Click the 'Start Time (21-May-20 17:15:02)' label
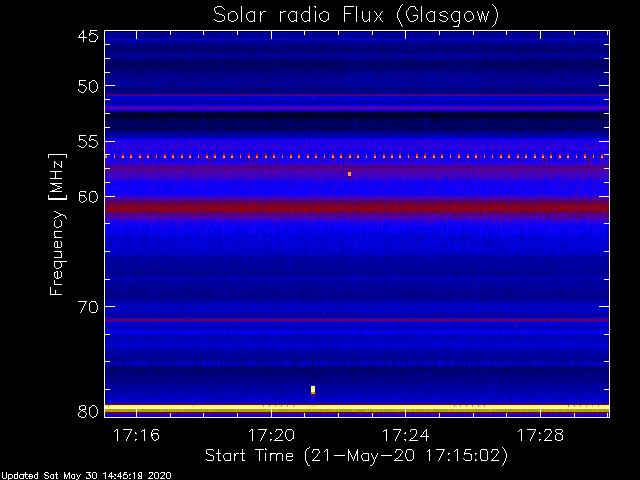The width and height of the screenshot is (640, 480). pos(356,456)
